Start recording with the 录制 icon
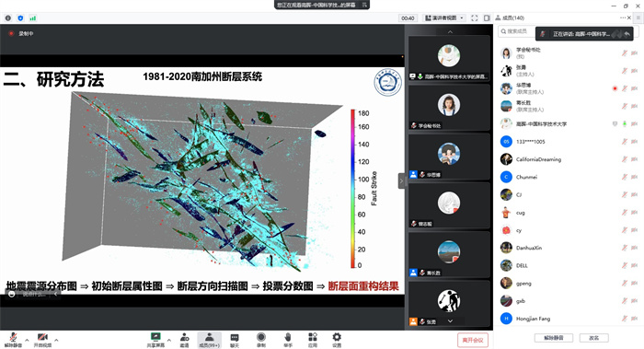The width and height of the screenshot is (644, 349). tap(261, 340)
